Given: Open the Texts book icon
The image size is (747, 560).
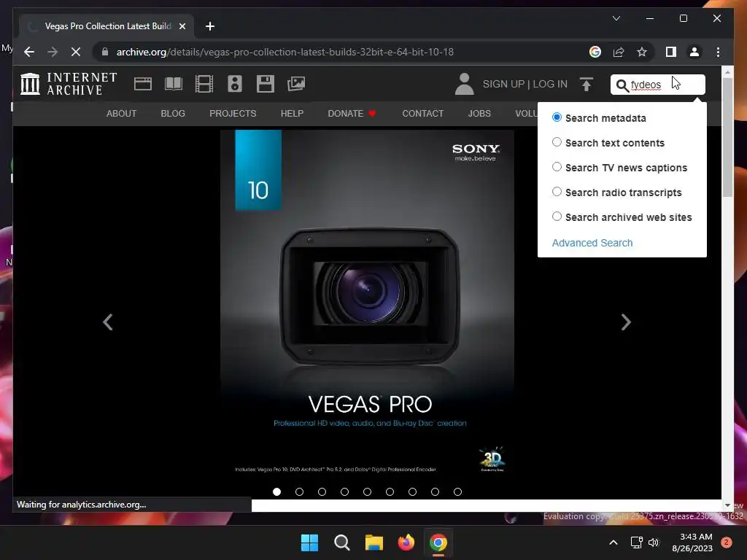Looking at the screenshot, I should point(174,84).
